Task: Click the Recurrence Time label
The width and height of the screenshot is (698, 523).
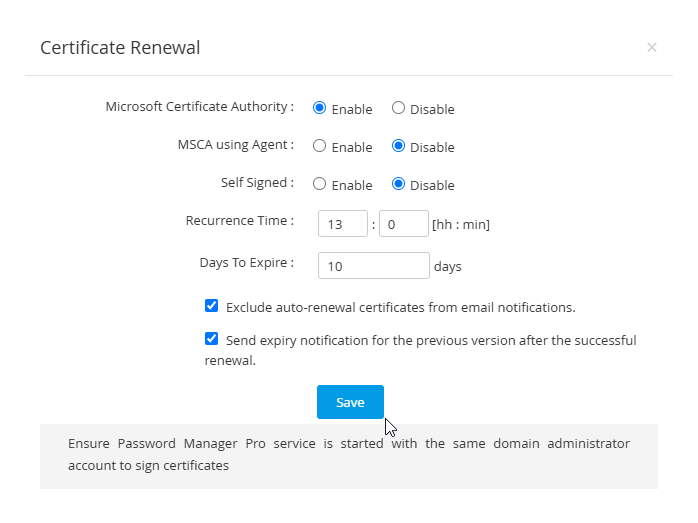Action: tap(239, 221)
